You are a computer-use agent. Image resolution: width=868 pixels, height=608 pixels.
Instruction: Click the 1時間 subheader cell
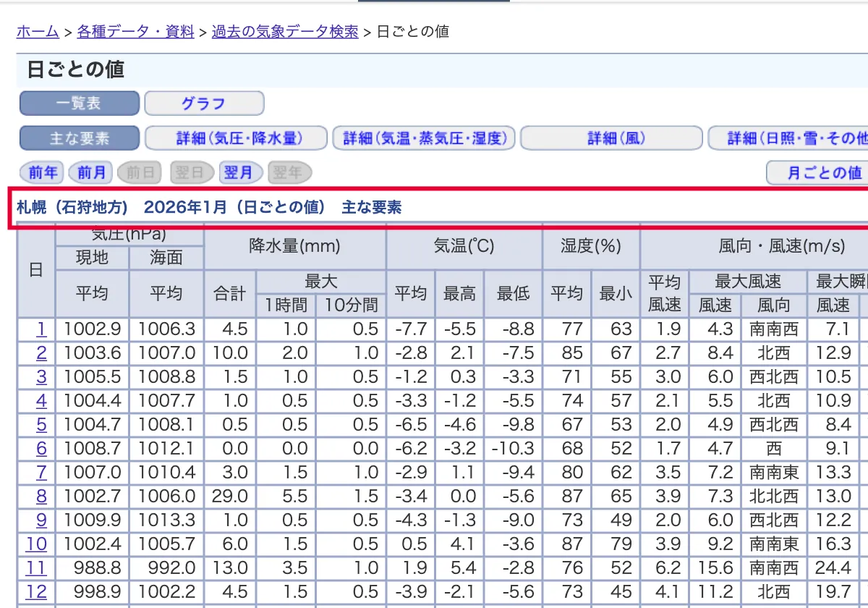click(x=286, y=305)
